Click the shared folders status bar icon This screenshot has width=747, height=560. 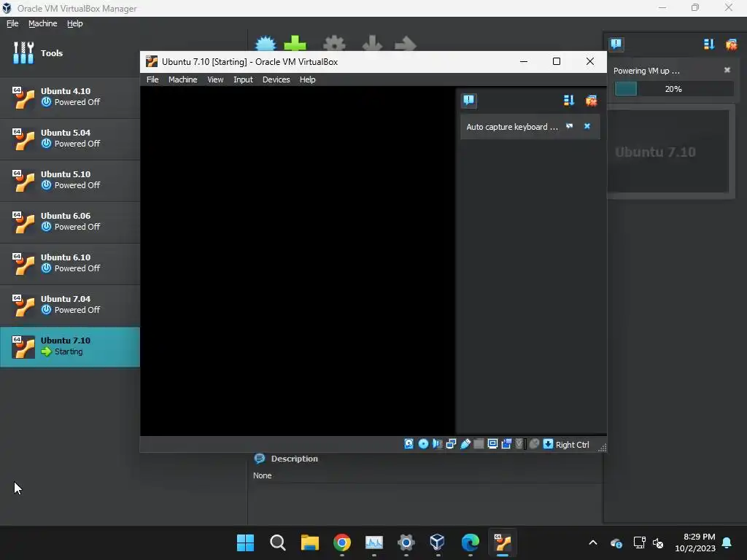tap(479, 444)
